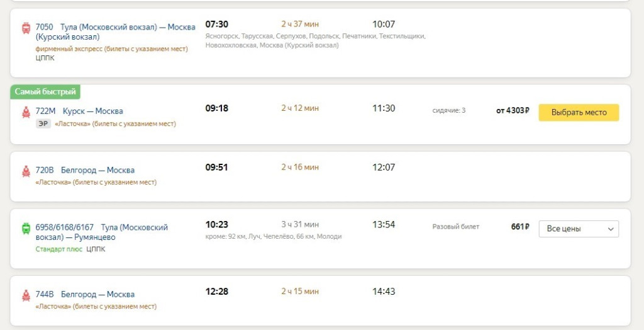Viewport: 644px width, 330px height.
Task: Open the 744В Белгород — Москва link
Action: (85, 294)
